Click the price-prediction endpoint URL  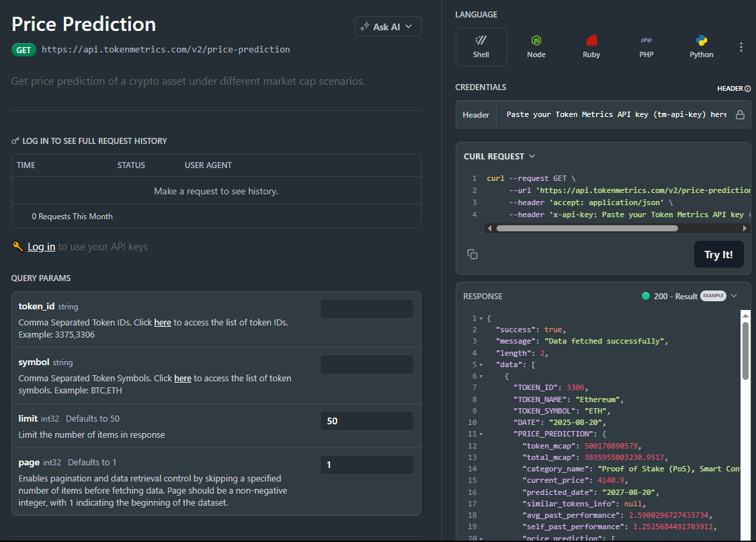(x=166, y=49)
